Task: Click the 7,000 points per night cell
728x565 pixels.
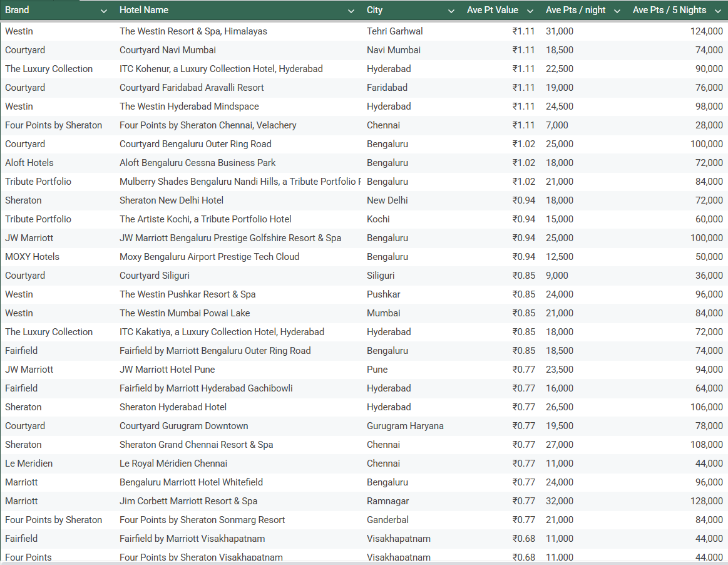Action: (x=557, y=125)
